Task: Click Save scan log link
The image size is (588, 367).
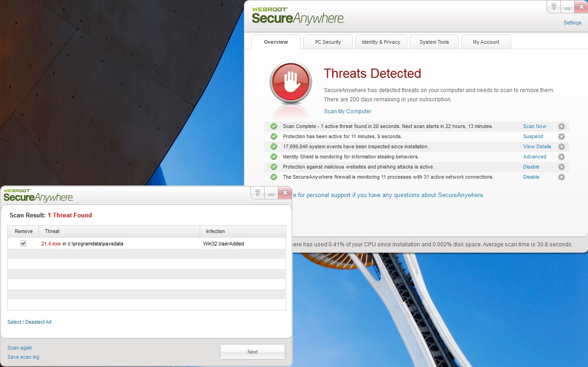Action: [x=23, y=357]
